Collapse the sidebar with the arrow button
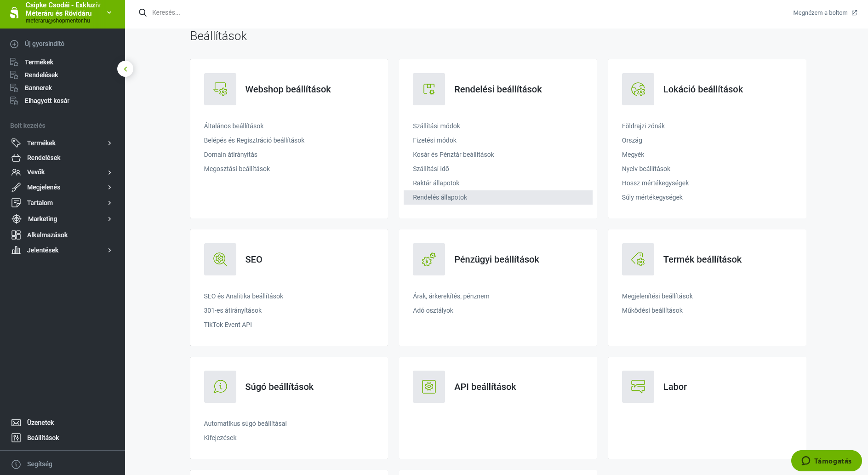868x475 pixels. pos(125,69)
